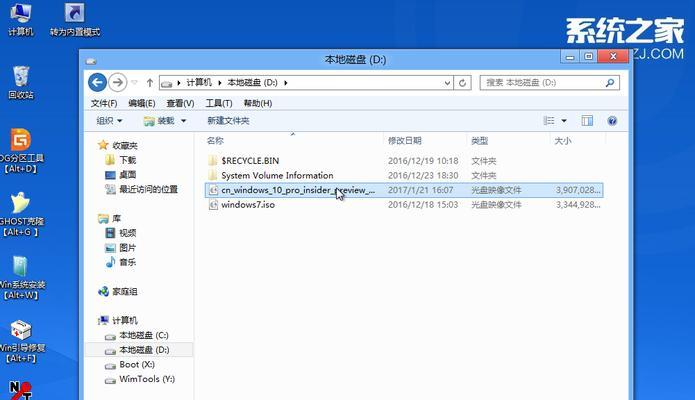Refresh the current folder view

[462, 83]
